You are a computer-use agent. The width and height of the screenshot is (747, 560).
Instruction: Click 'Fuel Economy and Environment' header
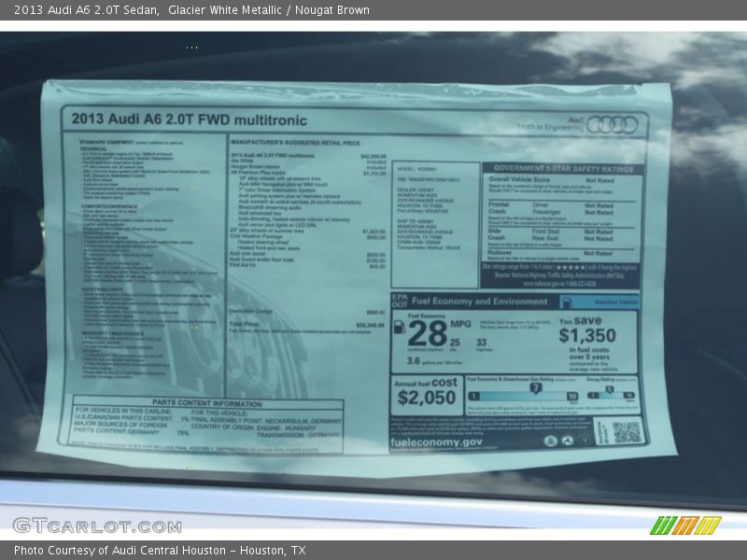tap(479, 301)
